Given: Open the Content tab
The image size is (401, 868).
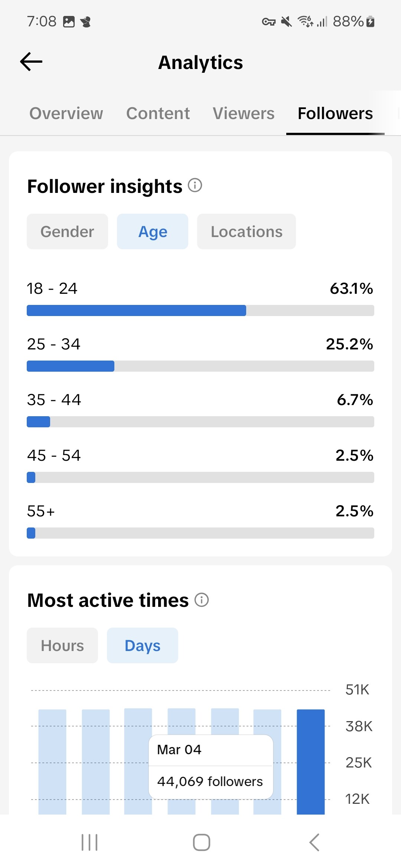Looking at the screenshot, I should pos(158,113).
